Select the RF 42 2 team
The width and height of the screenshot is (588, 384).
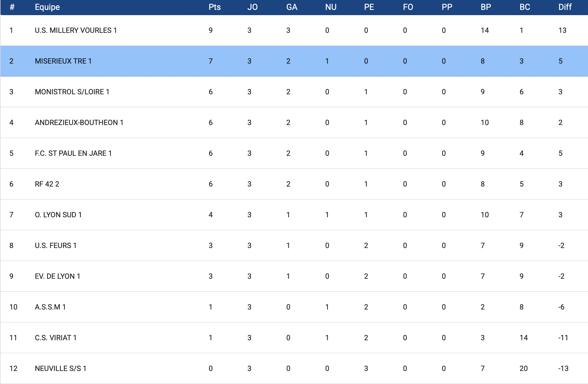tap(47, 184)
